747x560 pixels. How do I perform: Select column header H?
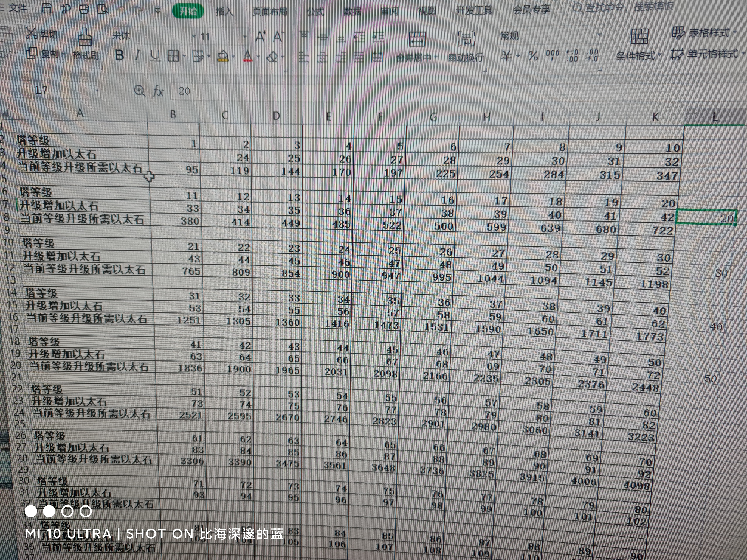486,117
